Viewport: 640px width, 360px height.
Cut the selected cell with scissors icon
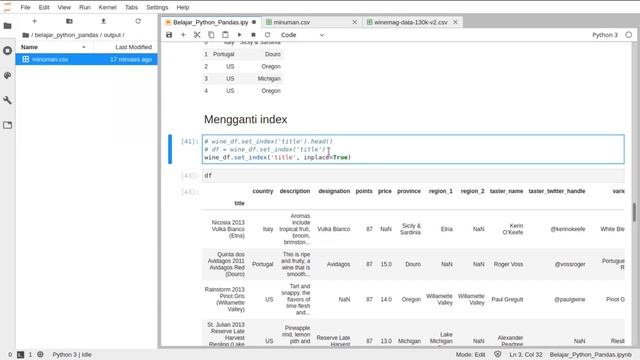197,35
